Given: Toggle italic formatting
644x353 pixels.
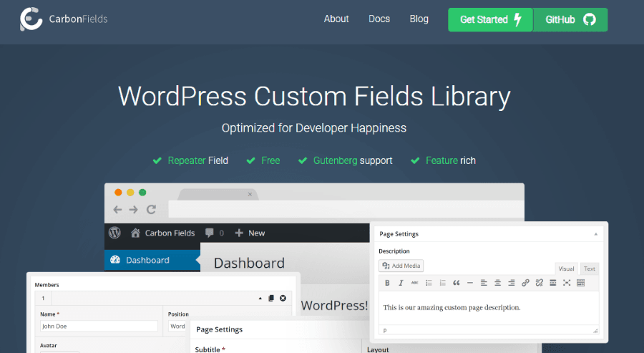Looking at the screenshot, I should point(401,283).
